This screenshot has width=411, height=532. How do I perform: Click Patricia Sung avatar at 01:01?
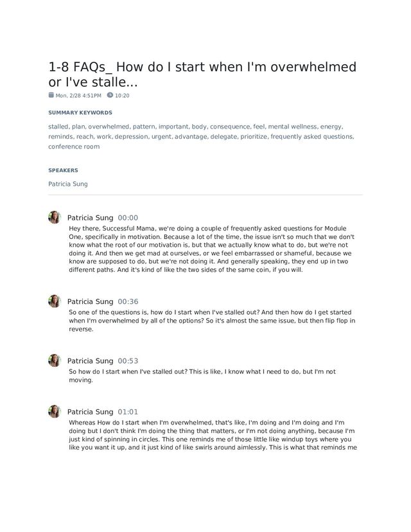point(55,412)
